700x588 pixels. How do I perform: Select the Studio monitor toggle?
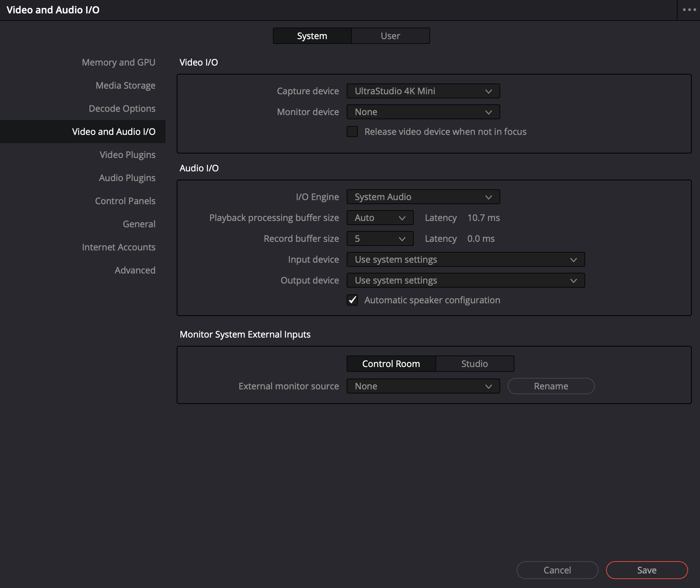point(474,364)
